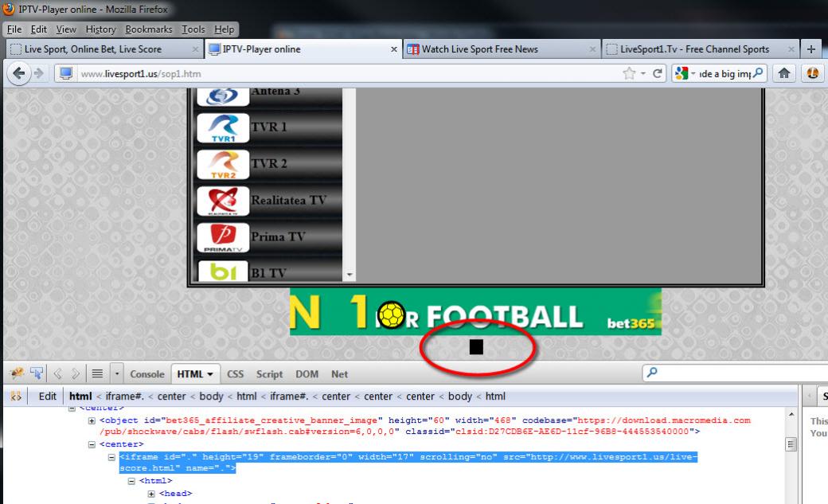The width and height of the screenshot is (828, 504).
Task: Click the channel list scroll down arrow
Action: point(349,275)
